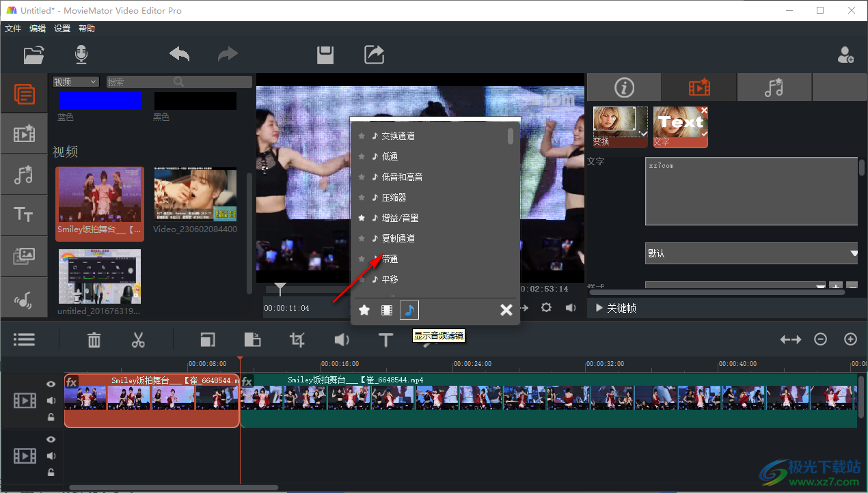Image resolution: width=868 pixels, height=493 pixels.
Task: Select the 压缩器 audio filter
Action: (394, 197)
